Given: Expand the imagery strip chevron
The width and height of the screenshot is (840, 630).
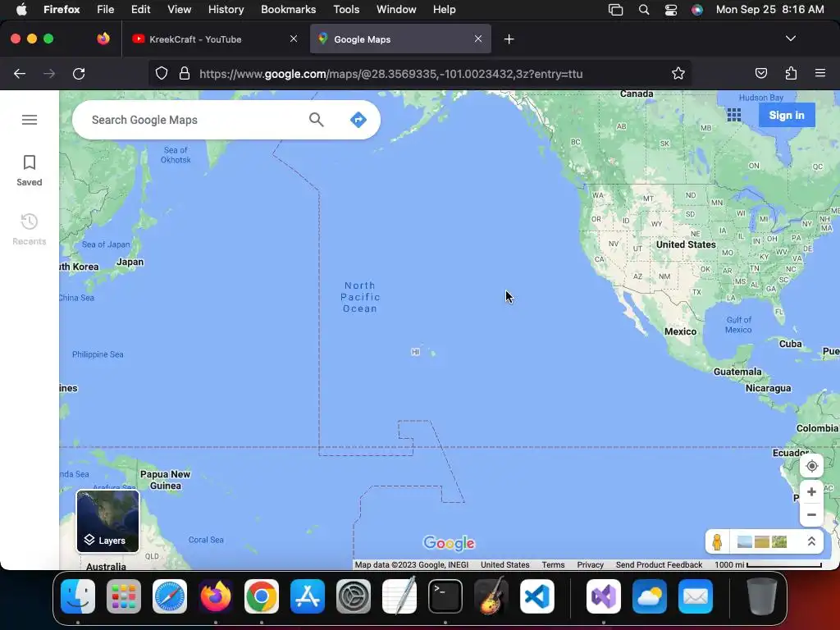Looking at the screenshot, I should (811, 541).
